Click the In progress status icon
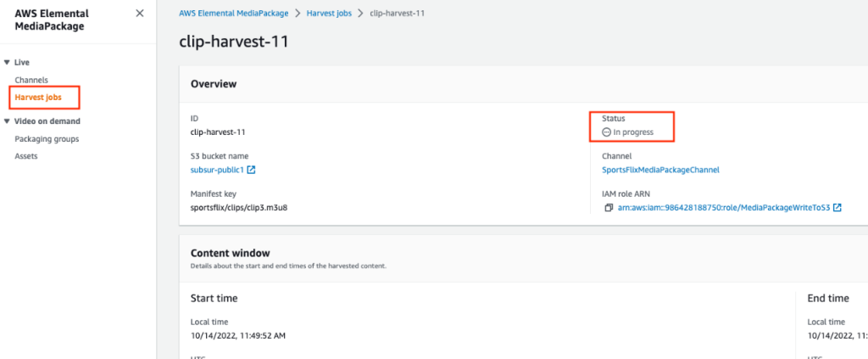The image size is (868, 359). coord(606,132)
